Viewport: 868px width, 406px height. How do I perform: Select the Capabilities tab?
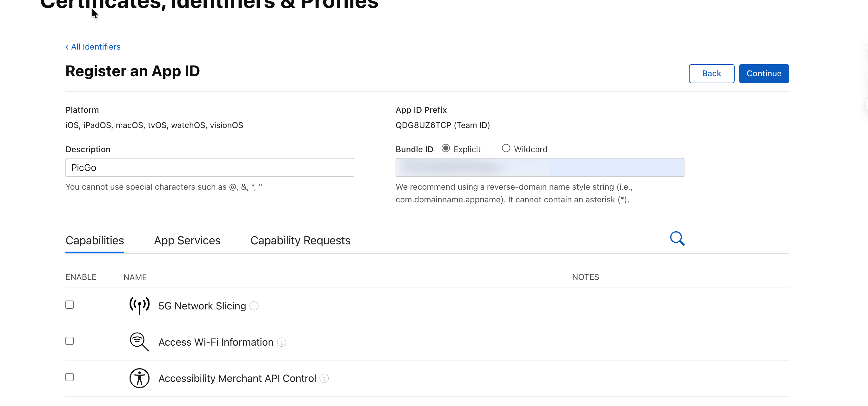pyautogui.click(x=95, y=240)
